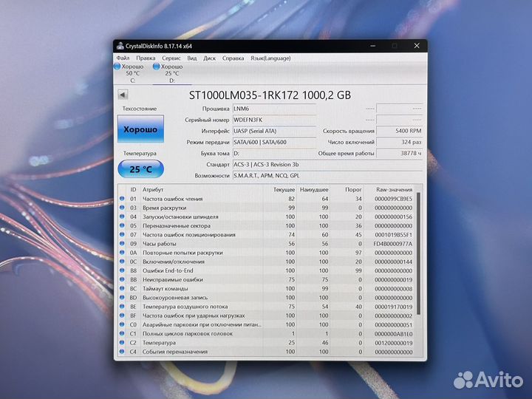This screenshot has height=399, width=532.
Task: Click status dot of 0A Повторные попытки раскрутки
Action: click(122, 253)
